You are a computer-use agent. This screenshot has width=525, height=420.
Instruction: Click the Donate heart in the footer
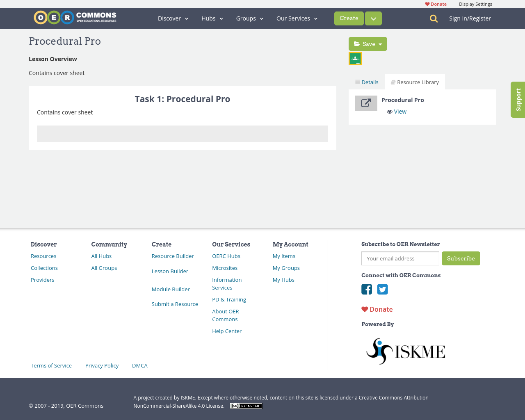pos(365,309)
